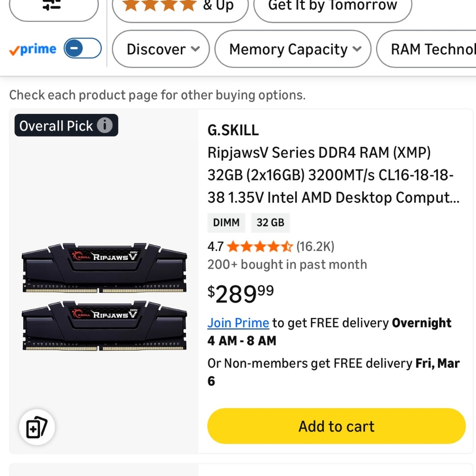Open the Memory Capacity dropdown
The image size is (476, 476).
pyautogui.click(x=293, y=49)
